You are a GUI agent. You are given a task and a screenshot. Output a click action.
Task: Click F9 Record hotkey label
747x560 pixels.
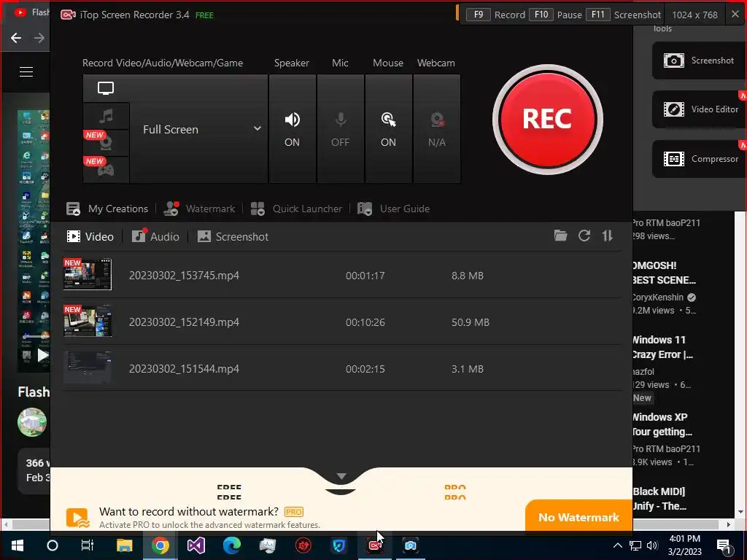495,15
